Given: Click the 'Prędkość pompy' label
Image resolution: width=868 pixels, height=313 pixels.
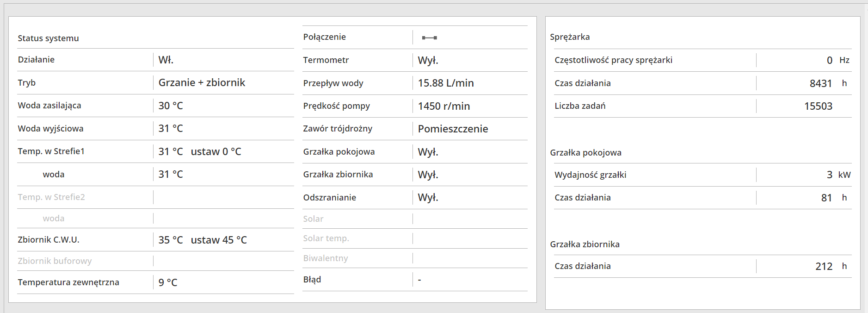Looking at the screenshot, I should [336, 106].
